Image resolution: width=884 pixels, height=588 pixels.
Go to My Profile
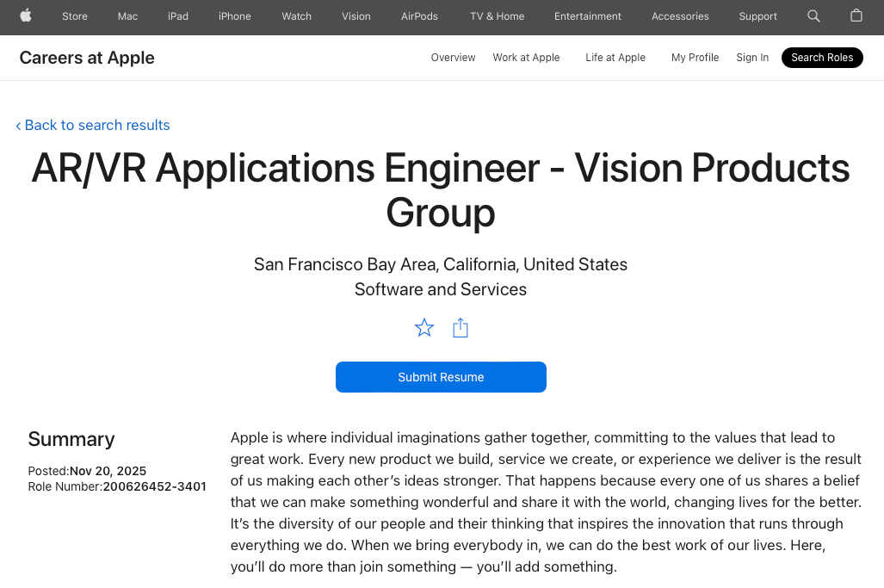pyautogui.click(x=695, y=58)
